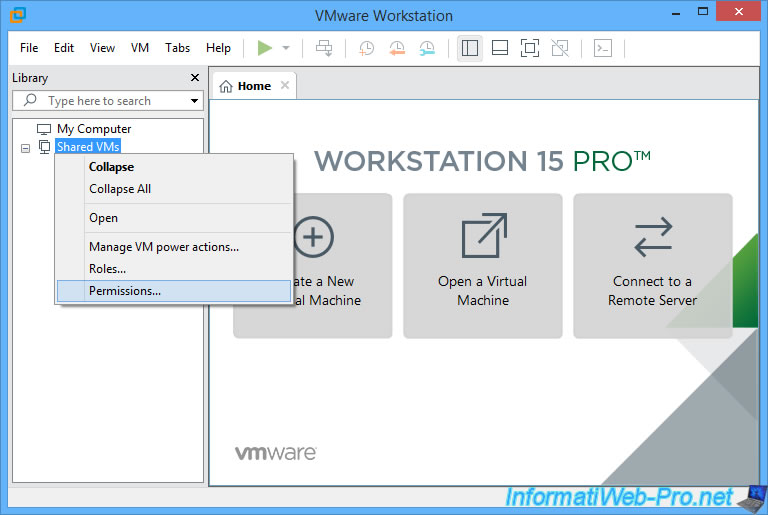This screenshot has height=515, width=768.
Task: Click the Home tab house icon
Action: 226,87
